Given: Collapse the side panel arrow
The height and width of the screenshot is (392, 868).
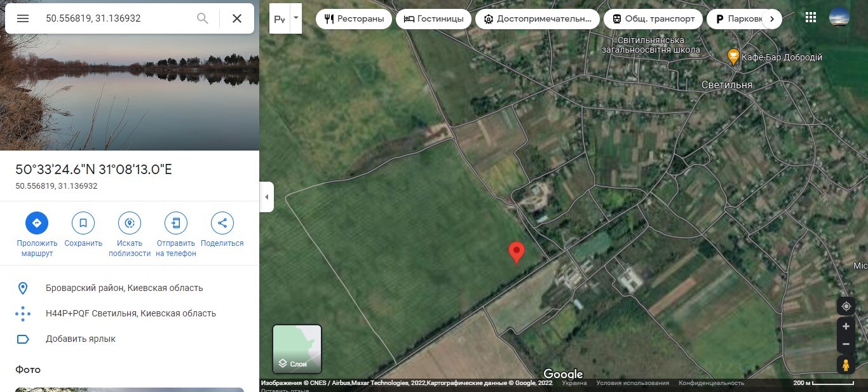Looking at the screenshot, I should click(x=267, y=197).
